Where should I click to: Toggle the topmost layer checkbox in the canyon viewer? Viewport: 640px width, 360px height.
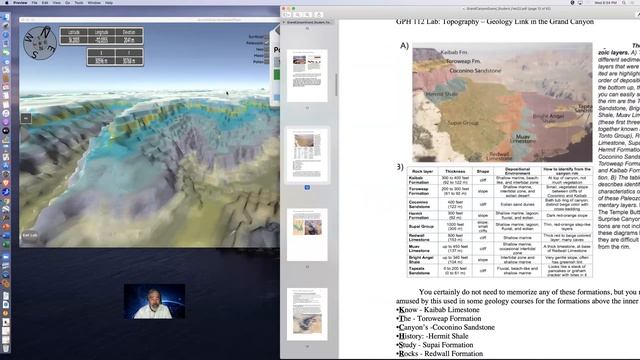pyautogui.click(x=267, y=36)
